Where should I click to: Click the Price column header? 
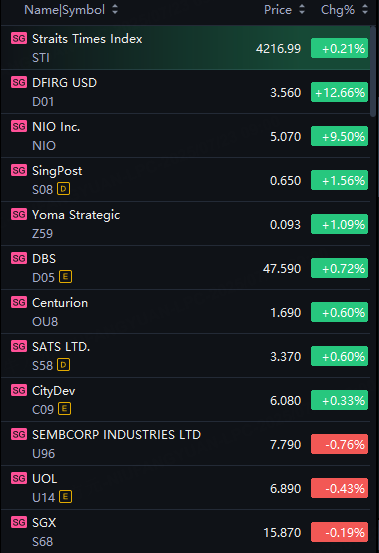[x=278, y=10]
